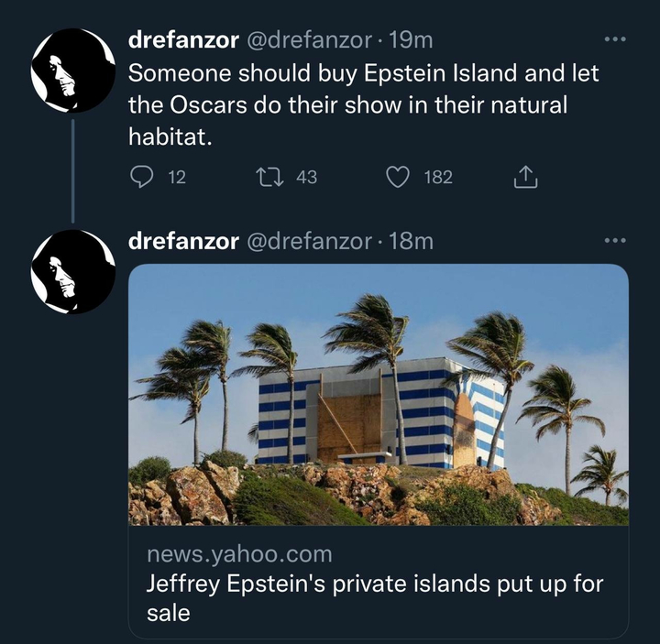Click drefanzor display name on second tweet

pyautogui.click(x=183, y=242)
